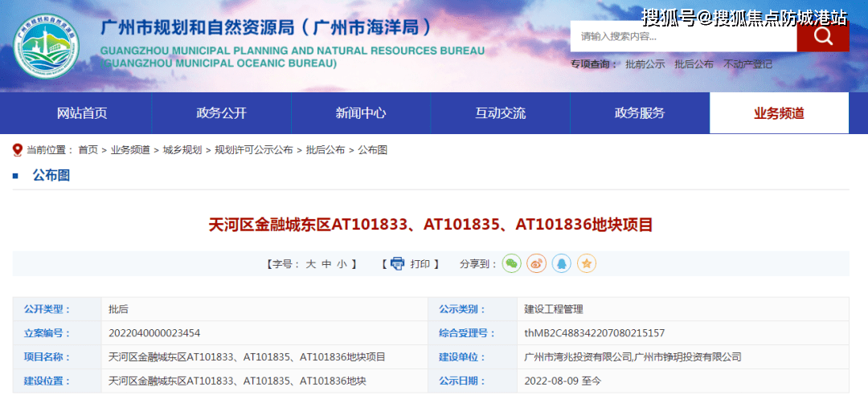Click the 批前公示 quick query link
This screenshot has width=868, height=399.
pyautogui.click(x=645, y=64)
